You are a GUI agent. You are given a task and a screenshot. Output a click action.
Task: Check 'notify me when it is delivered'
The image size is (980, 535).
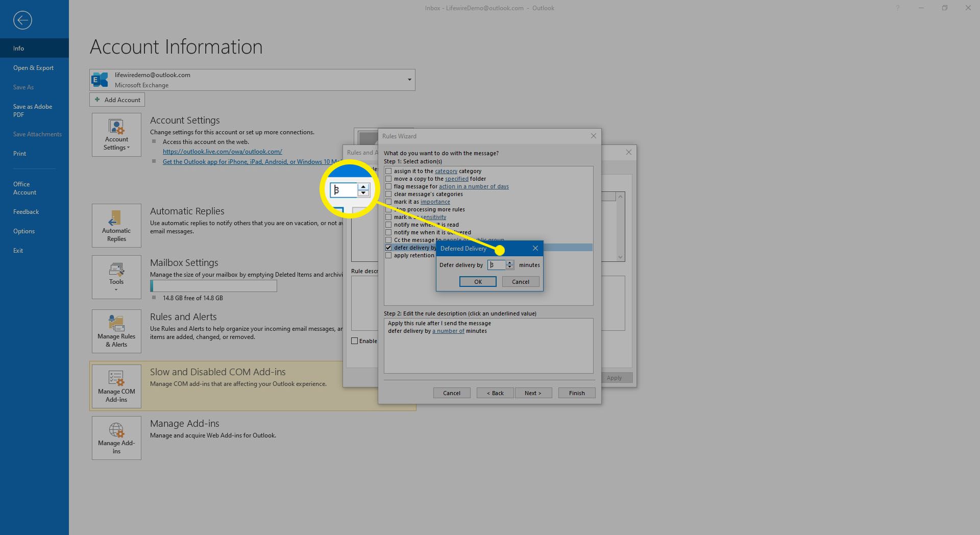click(x=388, y=232)
